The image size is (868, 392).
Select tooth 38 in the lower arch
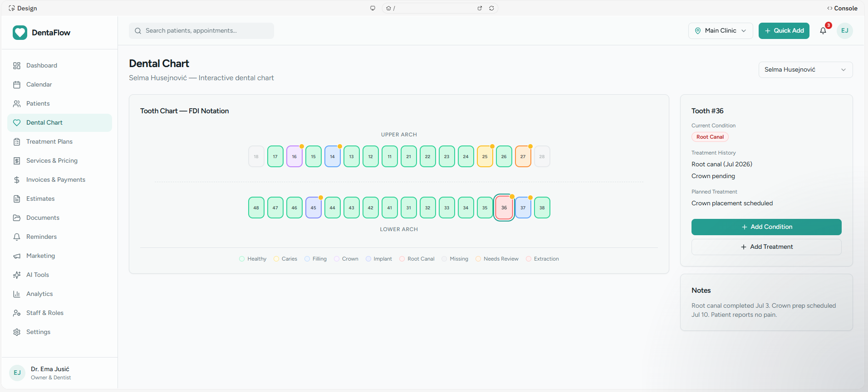542,208
